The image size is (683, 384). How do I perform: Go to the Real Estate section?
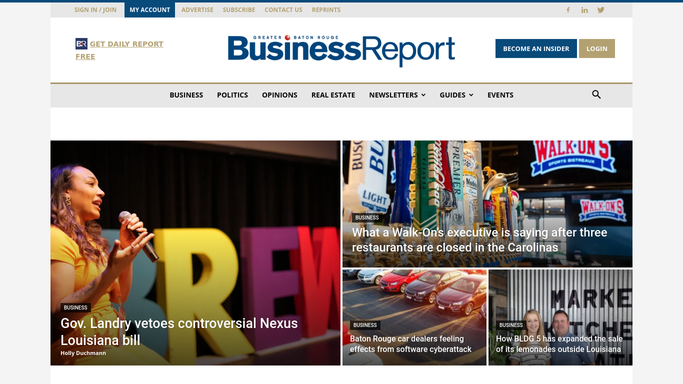click(x=333, y=95)
